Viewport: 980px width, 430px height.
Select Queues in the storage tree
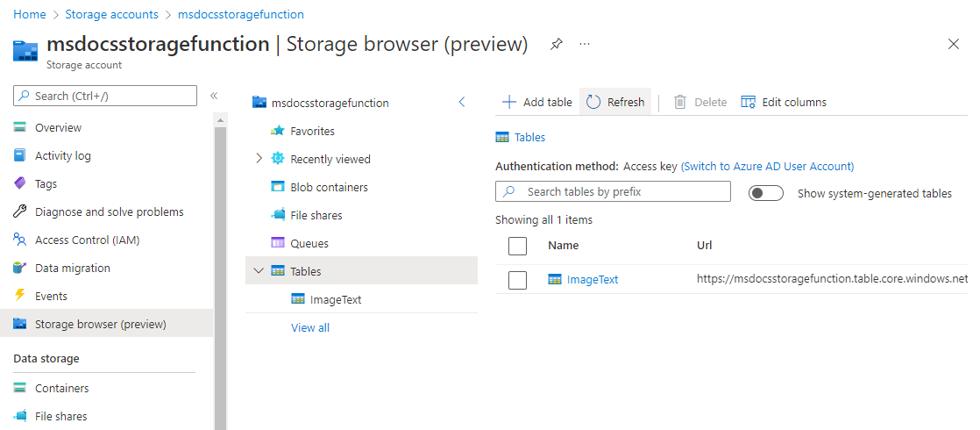pos(309,243)
